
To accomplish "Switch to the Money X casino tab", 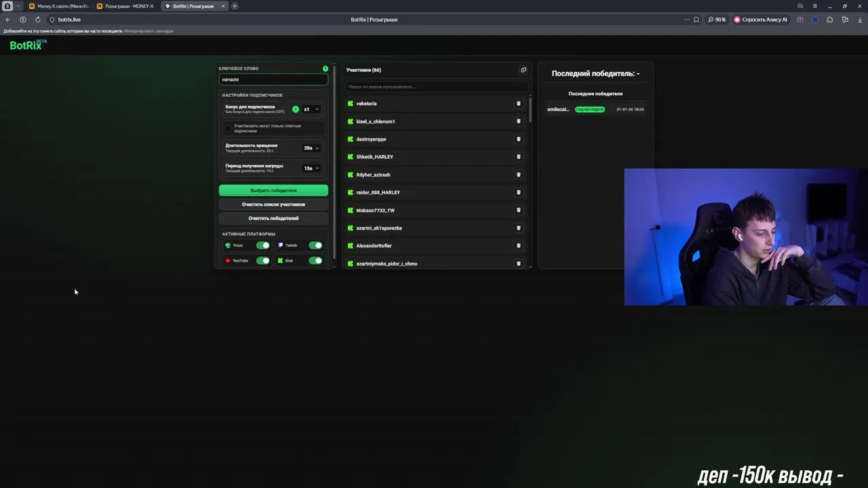I will 59,6.
